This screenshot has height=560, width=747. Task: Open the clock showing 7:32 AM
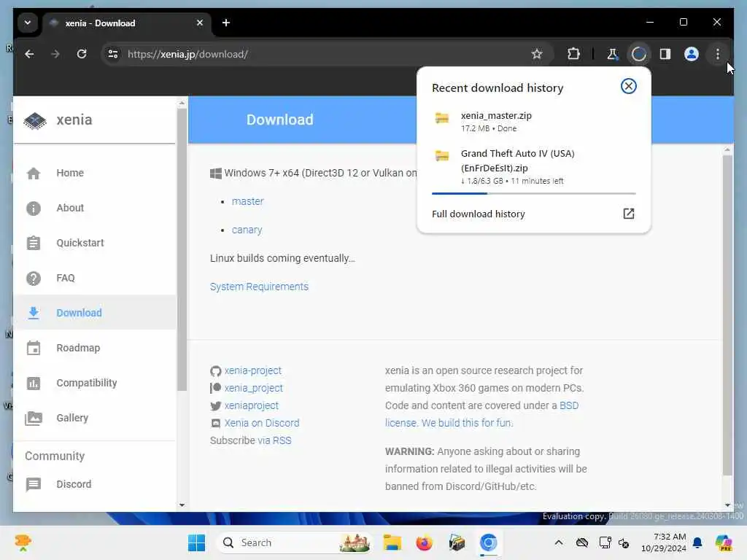tap(664, 542)
